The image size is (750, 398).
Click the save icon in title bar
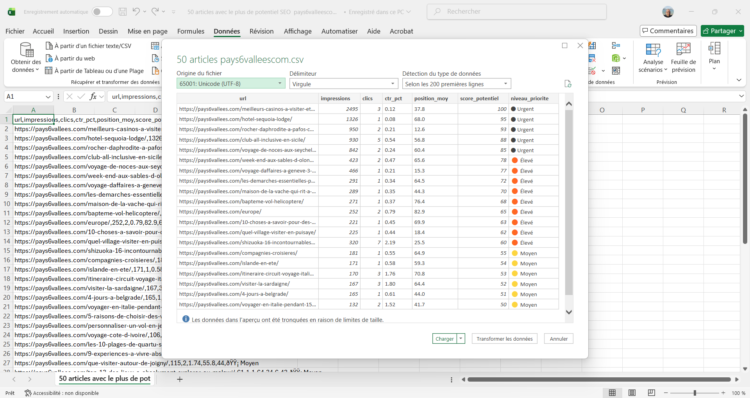tap(122, 11)
